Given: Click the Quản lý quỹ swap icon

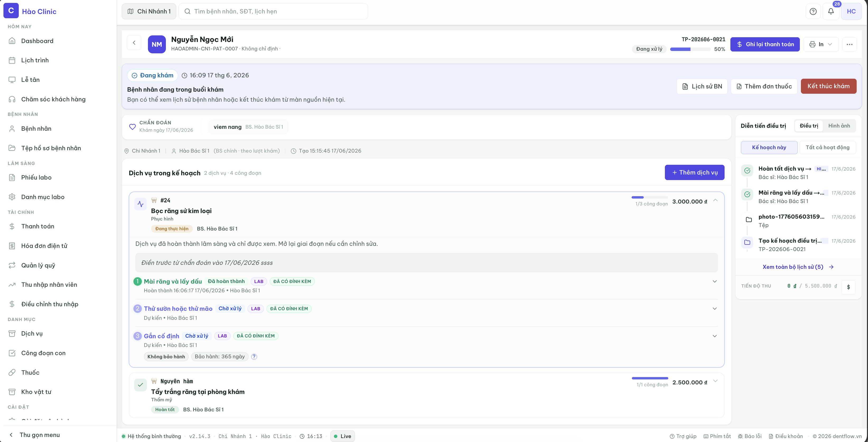Looking at the screenshot, I should 12,265.
